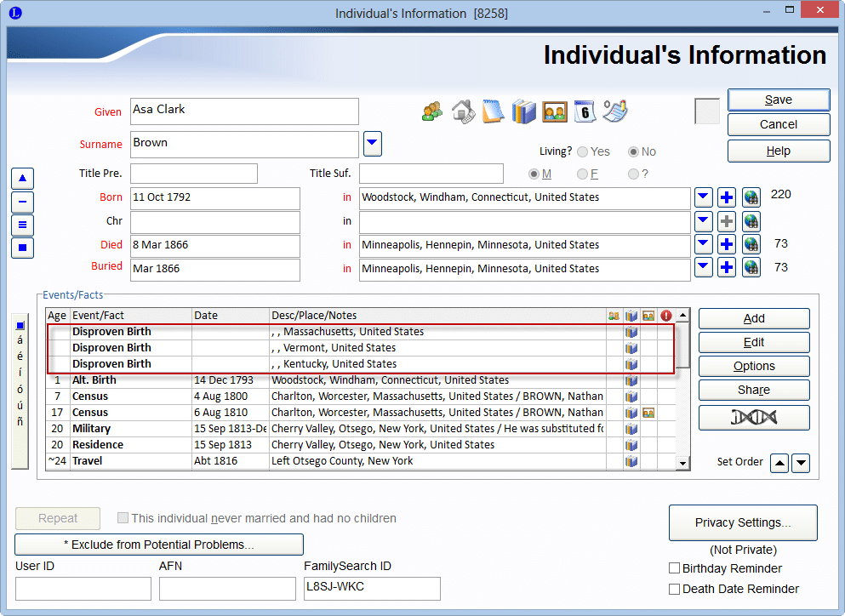Enable the Birthday Reminder checkbox
The width and height of the screenshot is (845, 616).
click(674, 568)
